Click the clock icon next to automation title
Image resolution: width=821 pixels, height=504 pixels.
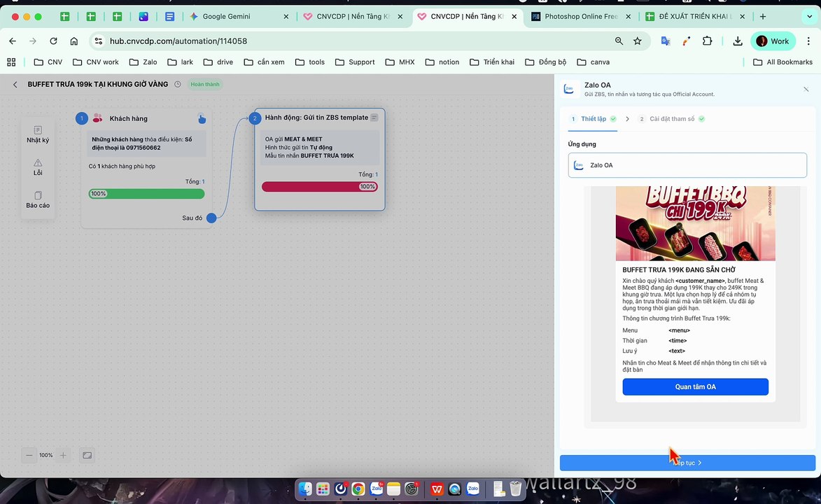pyautogui.click(x=178, y=84)
